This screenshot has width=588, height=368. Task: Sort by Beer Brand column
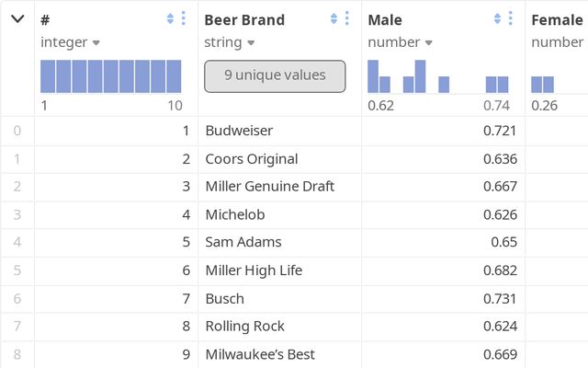coord(334,18)
